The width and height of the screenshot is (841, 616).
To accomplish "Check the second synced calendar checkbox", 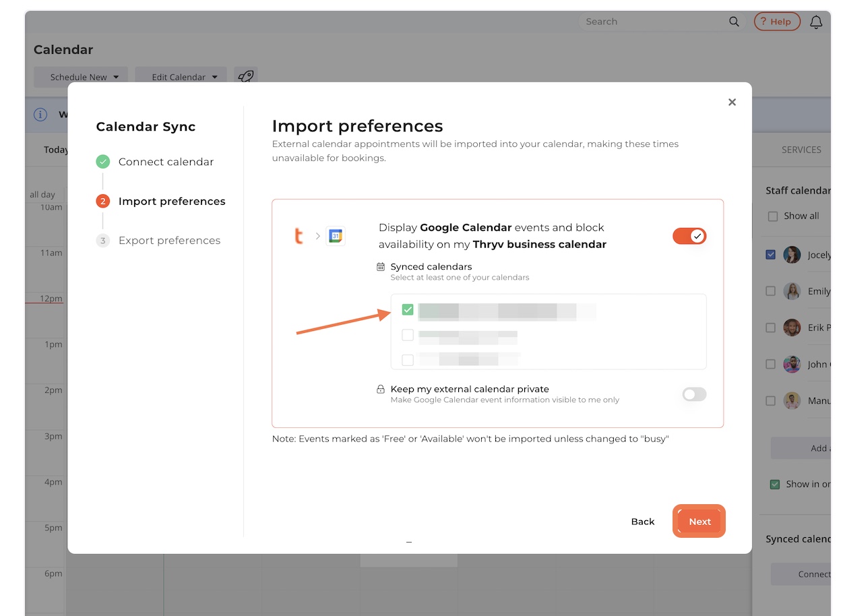I will 408,335.
